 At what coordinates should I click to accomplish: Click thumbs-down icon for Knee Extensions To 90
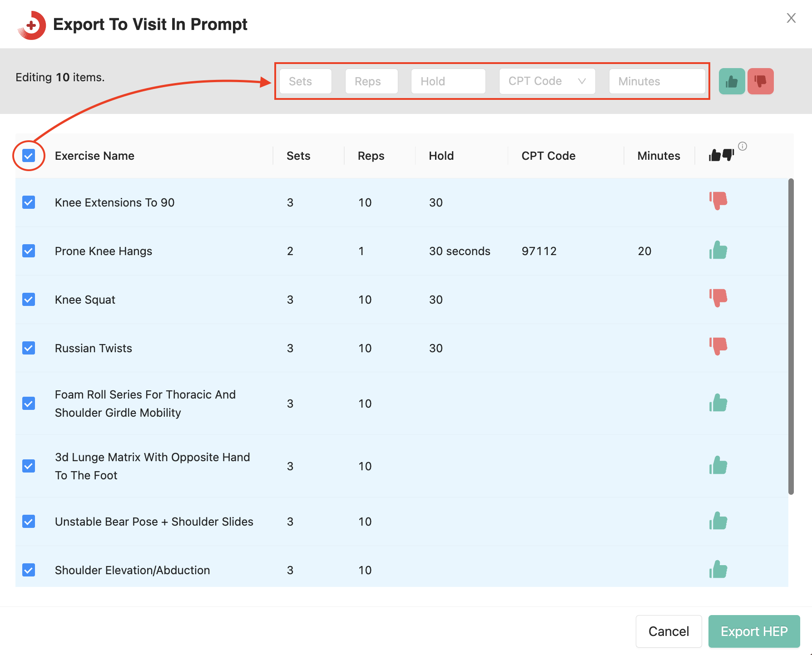point(718,201)
